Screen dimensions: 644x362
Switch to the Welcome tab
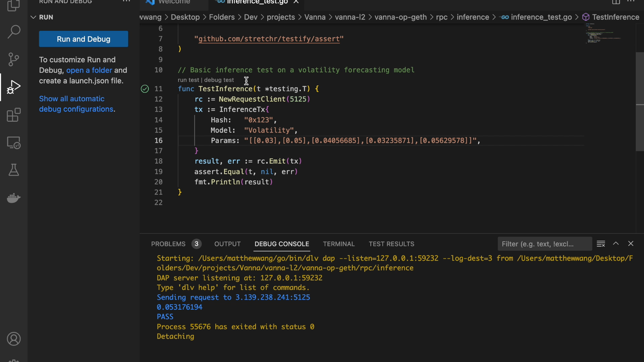tap(174, 2)
